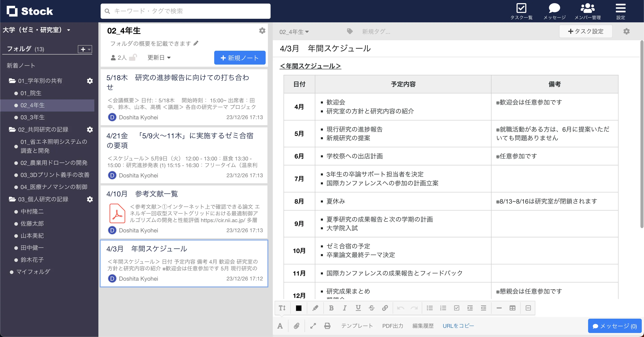Expand the 更新日 sort order dropdown

click(x=159, y=57)
